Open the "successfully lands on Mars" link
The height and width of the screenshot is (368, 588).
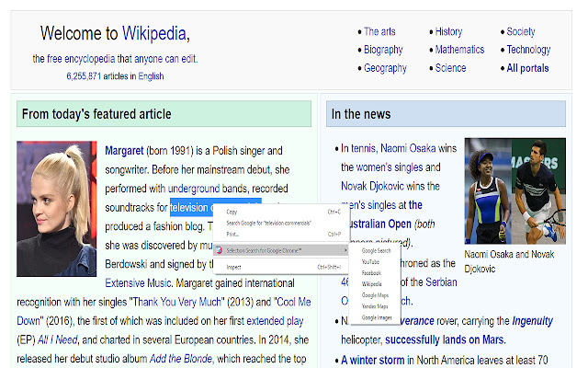pyautogui.click(x=445, y=339)
